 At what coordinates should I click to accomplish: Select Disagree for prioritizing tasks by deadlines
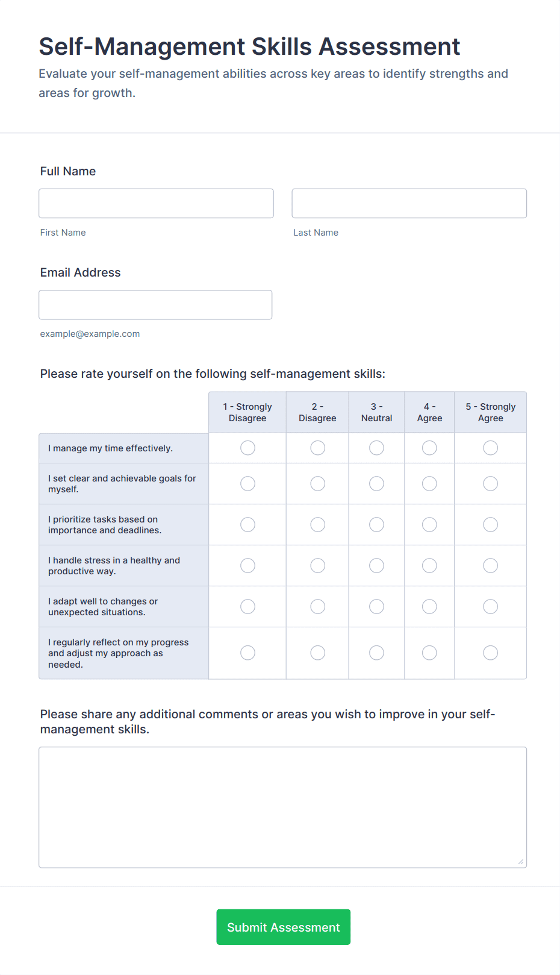pos(317,524)
